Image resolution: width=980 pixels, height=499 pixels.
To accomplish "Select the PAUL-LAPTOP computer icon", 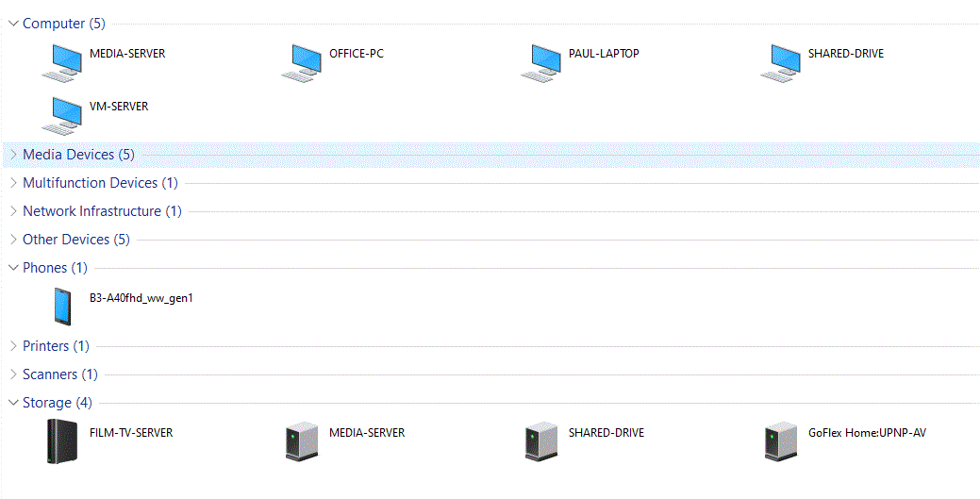I will (x=541, y=62).
